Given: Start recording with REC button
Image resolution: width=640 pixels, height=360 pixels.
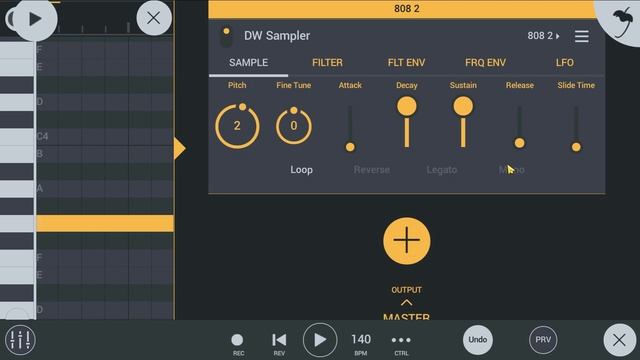Looking at the screenshot, I should pyautogui.click(x=237, y=343).
